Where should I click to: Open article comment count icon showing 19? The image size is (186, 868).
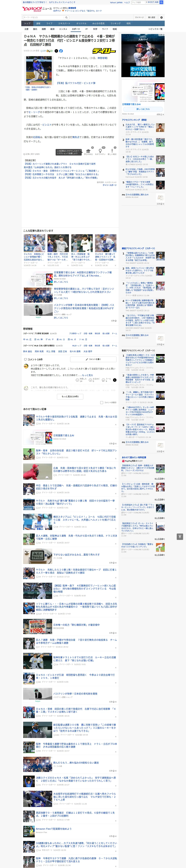tap(43, 51)
